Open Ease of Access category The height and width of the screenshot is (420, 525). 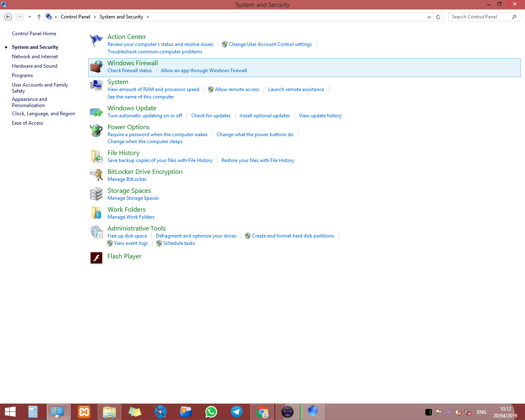pyautogui.click(x=27, y=123)
